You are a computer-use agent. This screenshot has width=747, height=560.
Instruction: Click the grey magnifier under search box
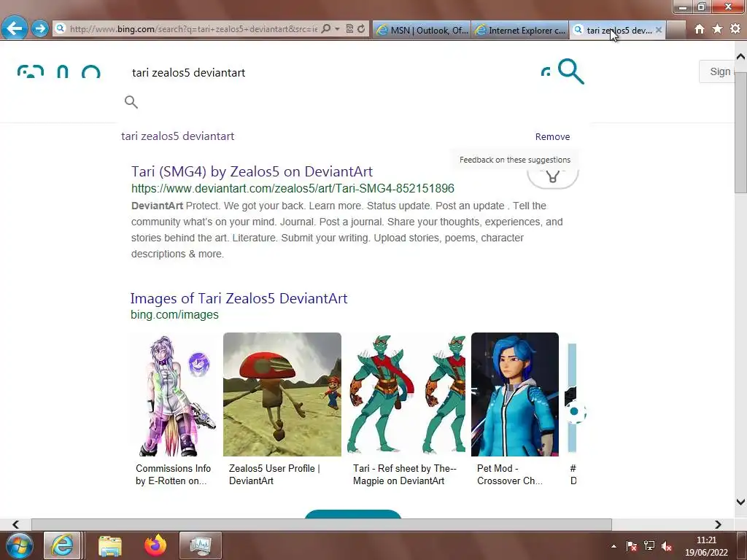pyautogui.click(x=131, y=102)
